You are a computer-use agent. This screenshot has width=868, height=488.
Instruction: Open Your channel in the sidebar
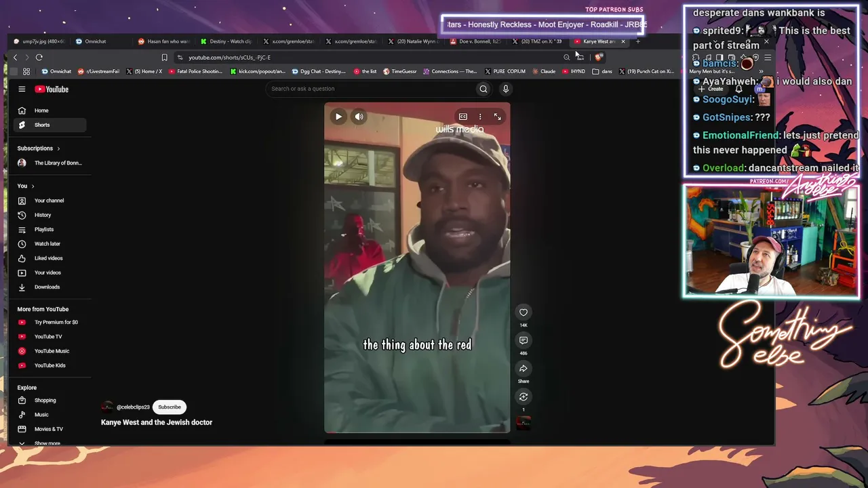[x=50, y=201]
